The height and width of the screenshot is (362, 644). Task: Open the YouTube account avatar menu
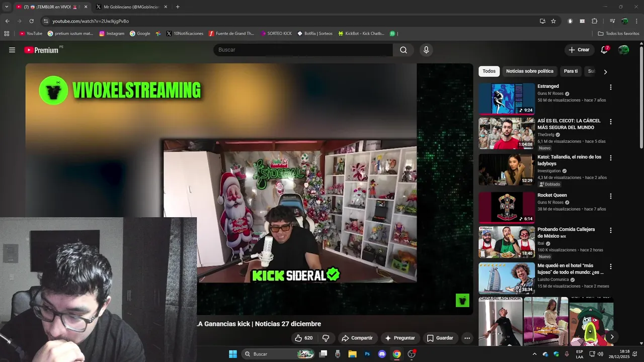[x=623, y=50]
